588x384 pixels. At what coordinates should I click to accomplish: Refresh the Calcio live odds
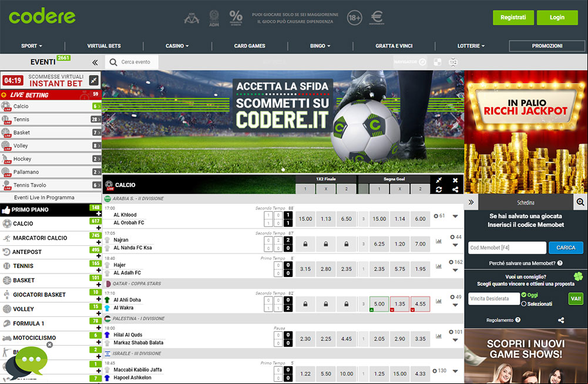[x=439, y=189]
